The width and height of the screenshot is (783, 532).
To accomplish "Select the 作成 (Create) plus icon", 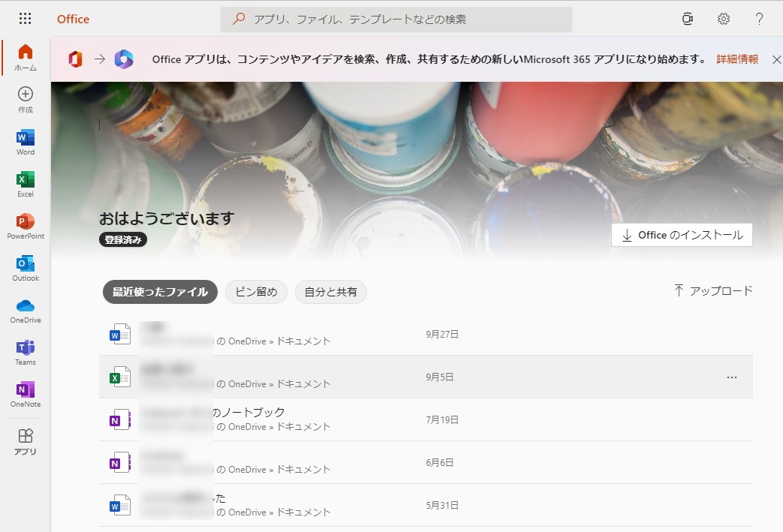I will (x=25, y=96).
